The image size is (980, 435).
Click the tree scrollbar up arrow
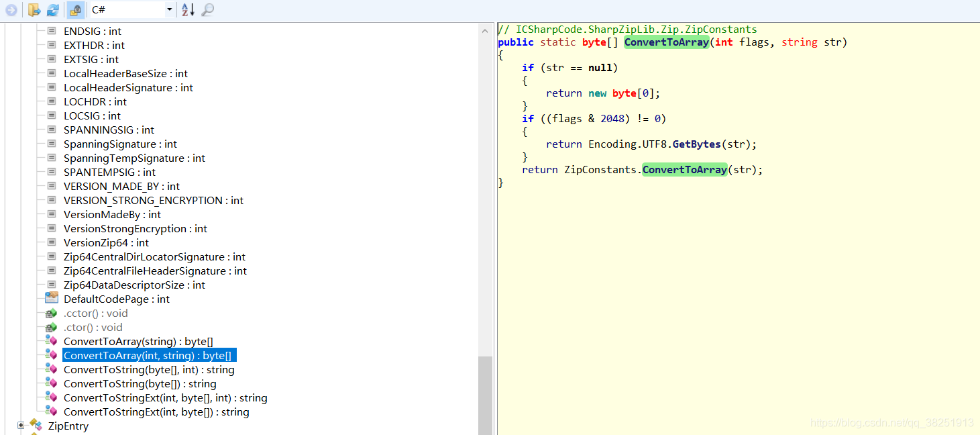[x=486, y=30]
